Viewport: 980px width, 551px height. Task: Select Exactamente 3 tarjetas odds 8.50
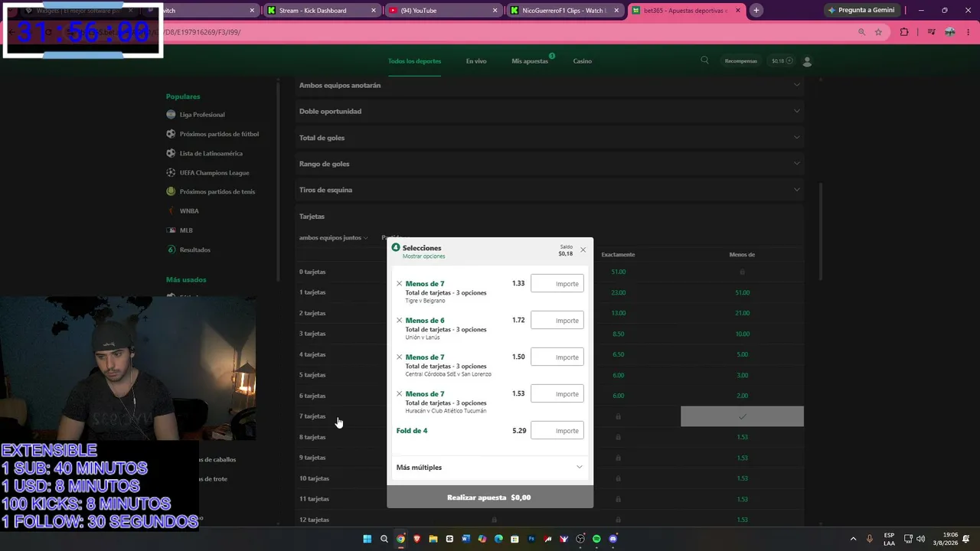point(619,334)
